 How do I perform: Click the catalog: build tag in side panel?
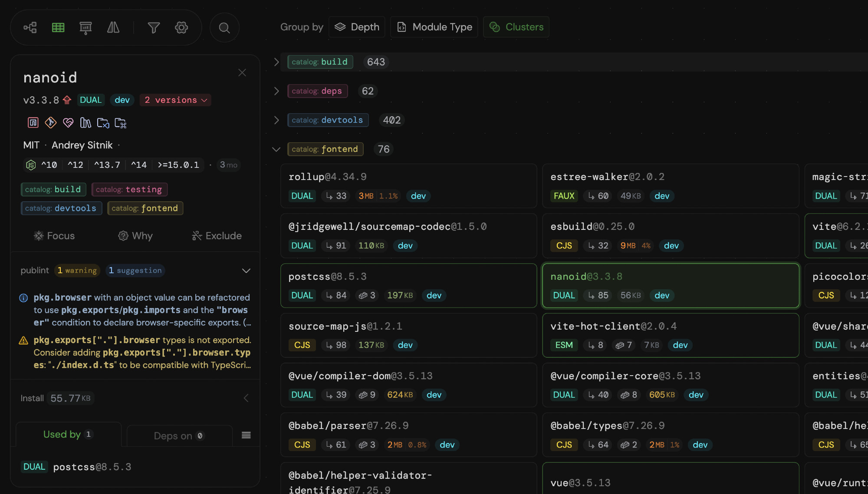(53, 190)
